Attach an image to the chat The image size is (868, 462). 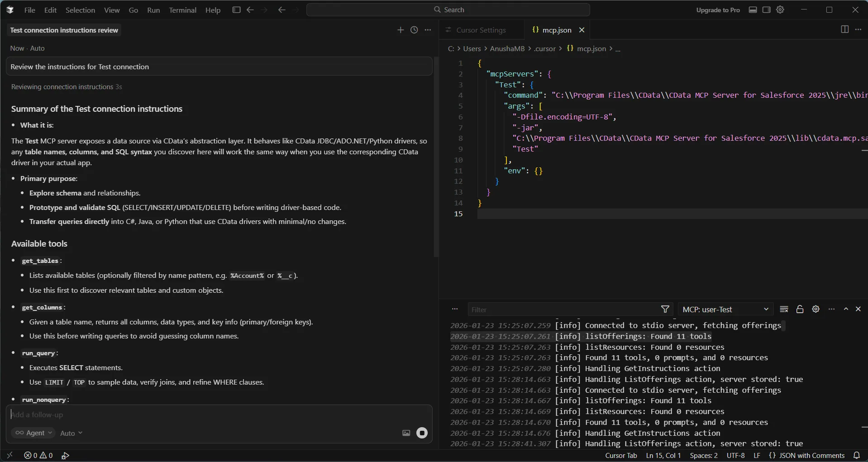pyautogui.click(x=406, y=433)
